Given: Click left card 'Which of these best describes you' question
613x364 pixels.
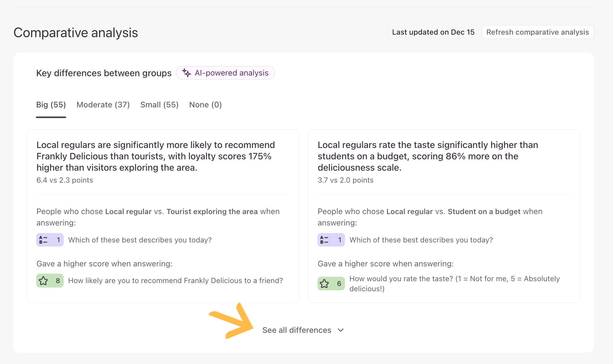Looking at the screenshot, I should pos(140,240).
